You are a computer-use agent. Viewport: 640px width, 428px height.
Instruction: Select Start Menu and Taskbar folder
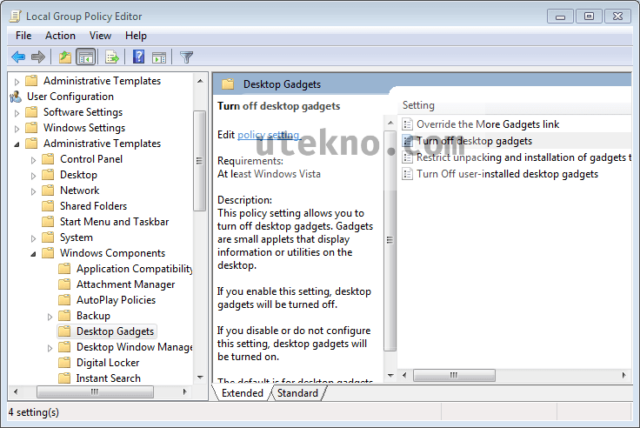tap(114, 222)
